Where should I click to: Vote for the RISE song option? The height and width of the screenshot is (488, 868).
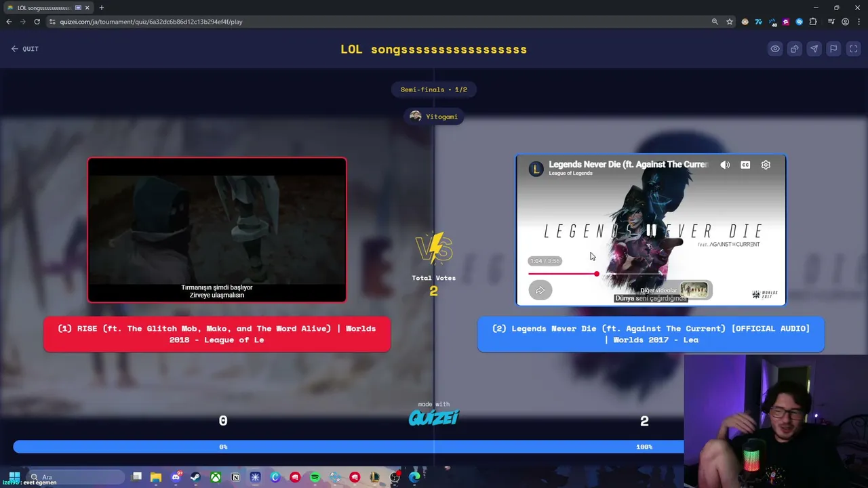point(217,334)
